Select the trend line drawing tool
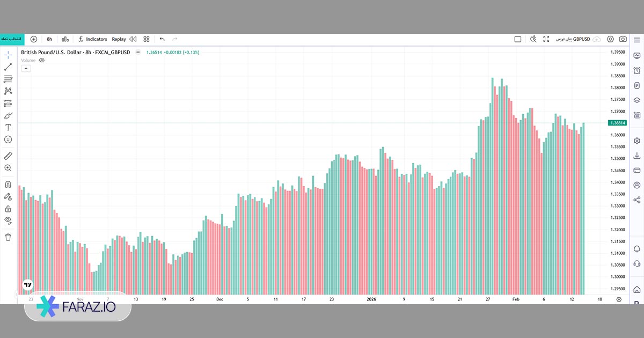 tap(8, 67)
